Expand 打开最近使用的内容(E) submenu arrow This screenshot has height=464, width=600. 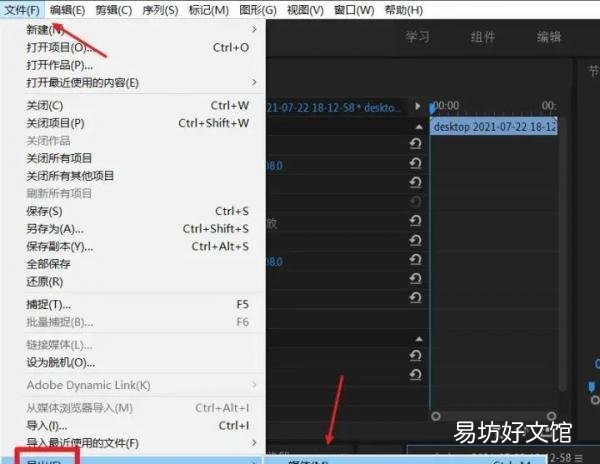tap(254, 82)
